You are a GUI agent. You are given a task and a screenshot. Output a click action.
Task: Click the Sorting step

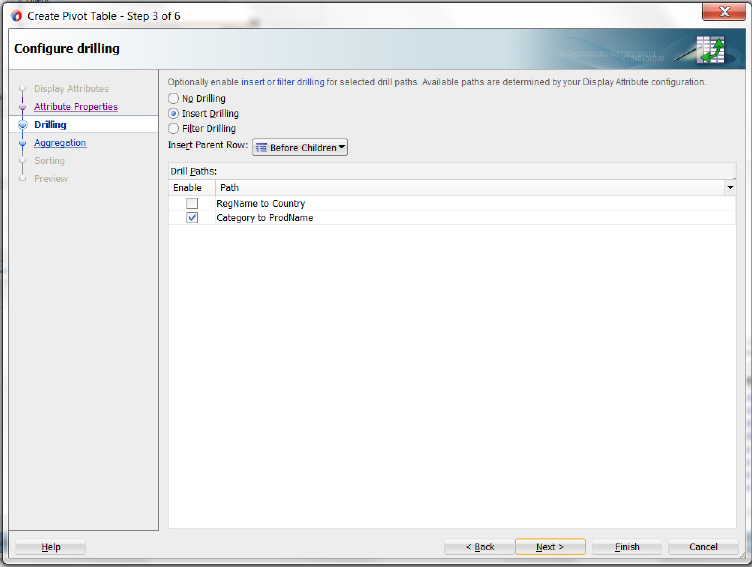coord(49,161)
